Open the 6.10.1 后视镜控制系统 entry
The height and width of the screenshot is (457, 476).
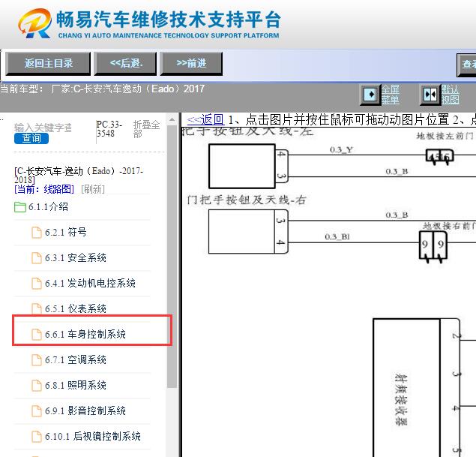click(93, 437)
